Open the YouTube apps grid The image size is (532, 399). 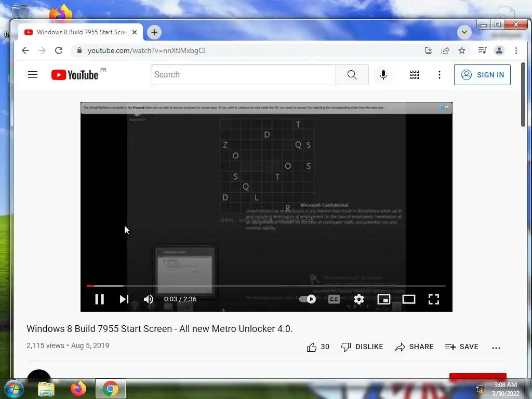point(414,75)
